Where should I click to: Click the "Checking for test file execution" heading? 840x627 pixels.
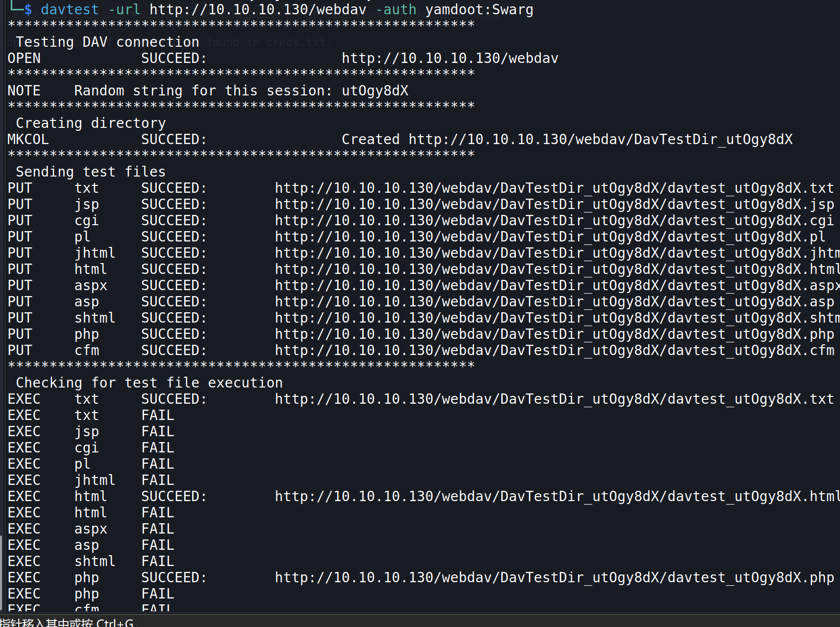pyautogui.click(x=149, y=383)
